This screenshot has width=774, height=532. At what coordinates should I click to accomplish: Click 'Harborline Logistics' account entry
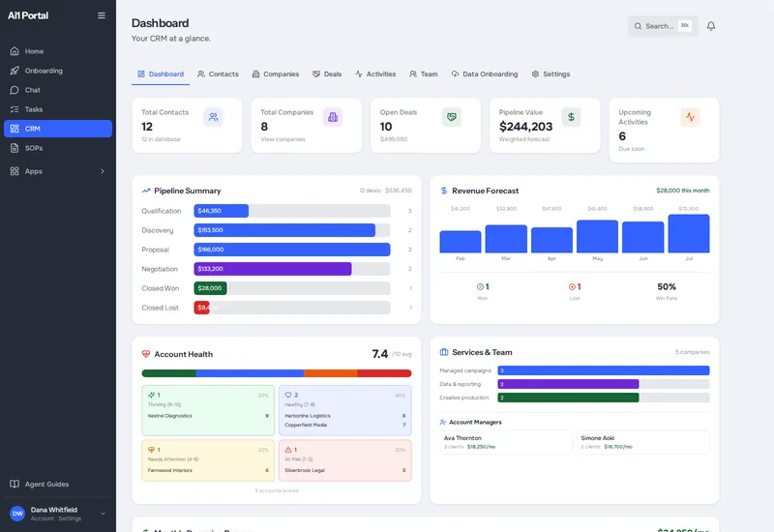pyautogui.click(x=308, y=416)
